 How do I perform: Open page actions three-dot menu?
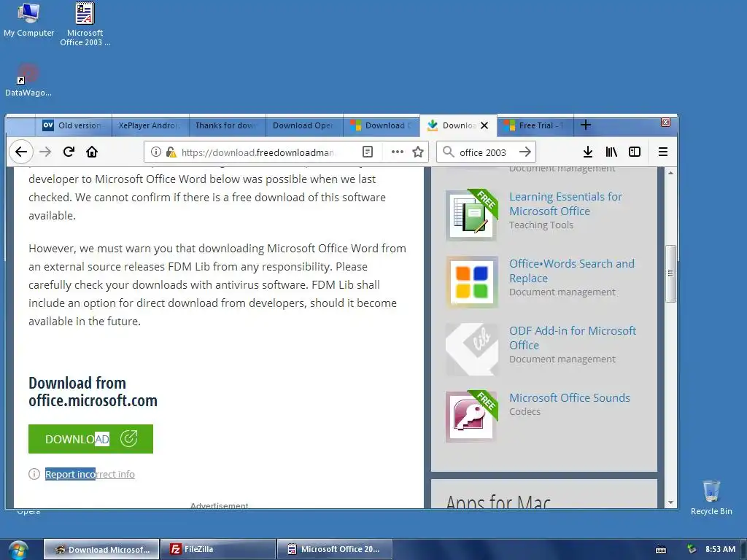click(x=398, y=152)
